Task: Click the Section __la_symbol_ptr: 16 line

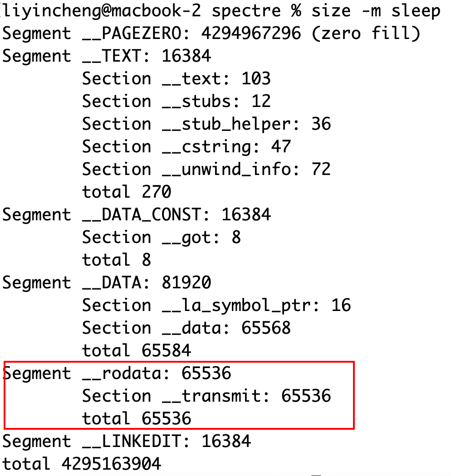Action: [x=216, y=306]
